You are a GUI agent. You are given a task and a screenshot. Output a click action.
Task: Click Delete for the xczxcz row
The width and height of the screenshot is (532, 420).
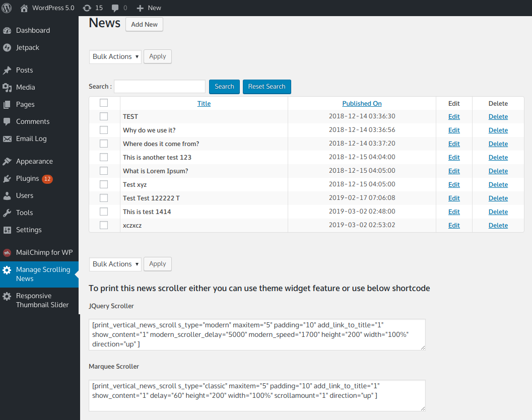(x=498, y=226)
